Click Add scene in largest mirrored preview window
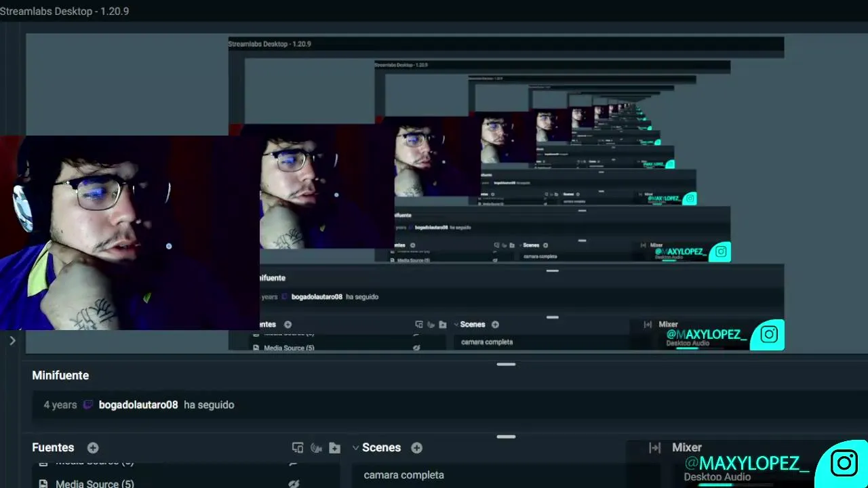This screenshot has height=488, width=868. point(495,325)
